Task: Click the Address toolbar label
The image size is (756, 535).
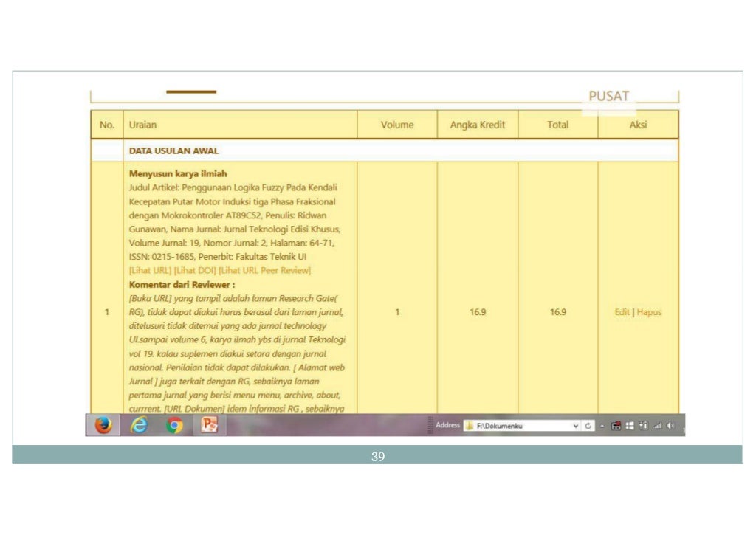Action: point(447,425)
